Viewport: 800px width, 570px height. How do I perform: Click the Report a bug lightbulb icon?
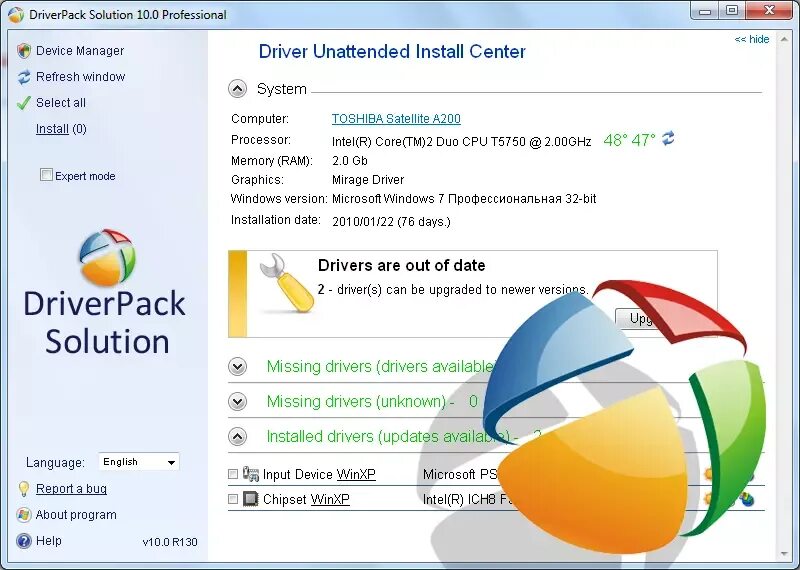23,489
